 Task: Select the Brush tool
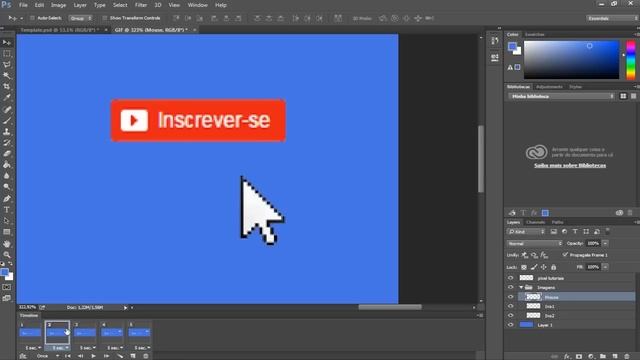[x=7, y=121]
